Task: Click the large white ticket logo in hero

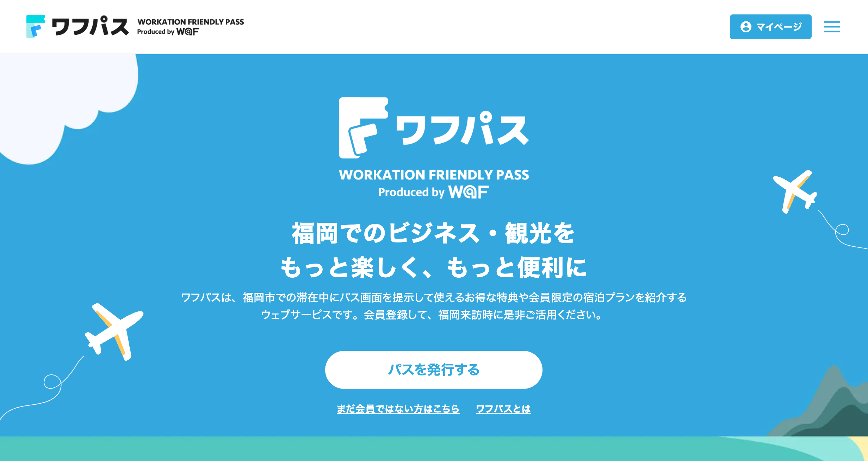Action: pyautogui.click(x=362, y=128)
